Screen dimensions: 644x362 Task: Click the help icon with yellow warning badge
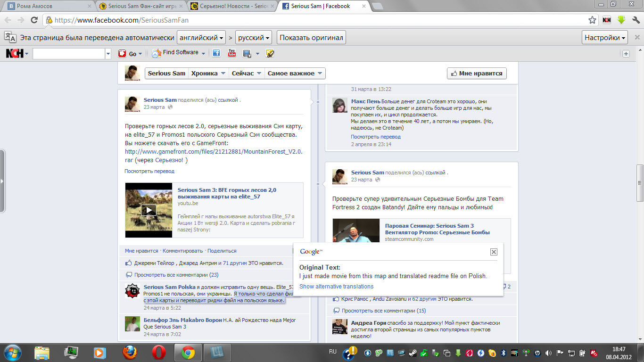pyautogui.click(x=350, y=353)
